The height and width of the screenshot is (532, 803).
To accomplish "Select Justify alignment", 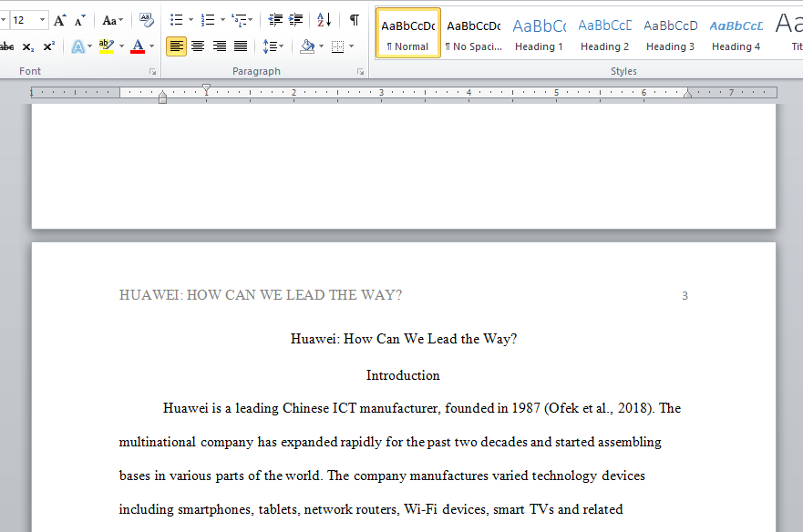I will [x=241, y=46].
